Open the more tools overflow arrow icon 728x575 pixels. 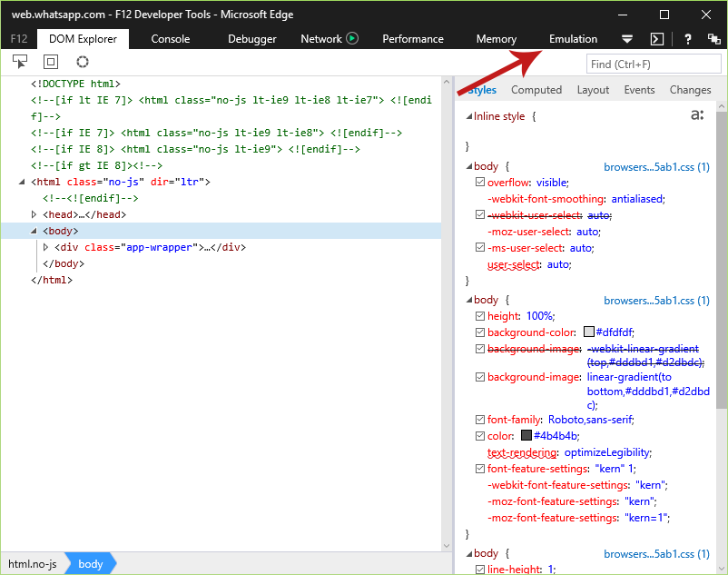(626, 39)
